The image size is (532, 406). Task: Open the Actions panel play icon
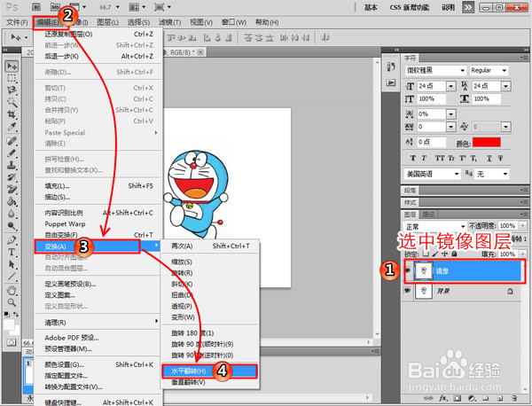[x=391, y=82]
